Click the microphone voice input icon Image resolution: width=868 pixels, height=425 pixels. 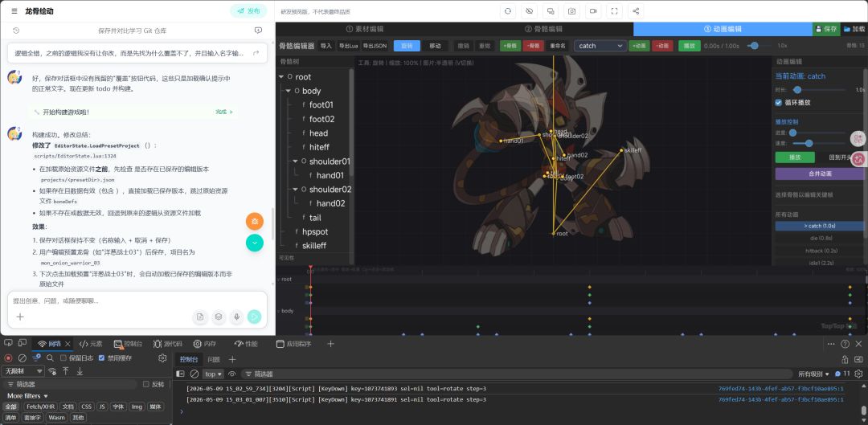click(x=236, y=317)
